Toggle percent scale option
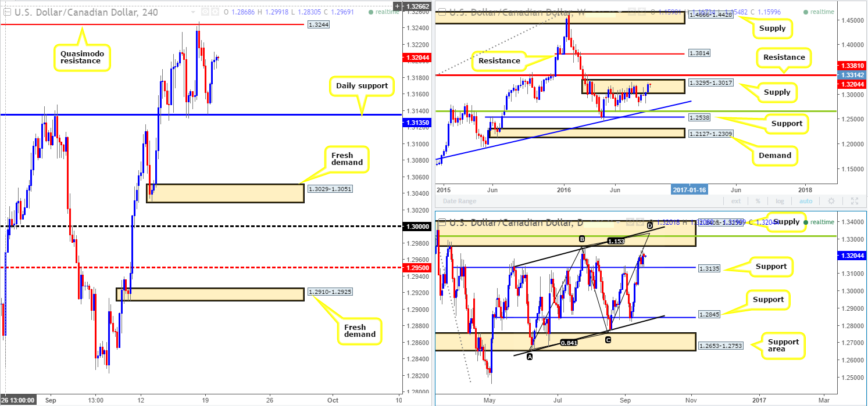 pyautogui.click(x=758, y=201)
